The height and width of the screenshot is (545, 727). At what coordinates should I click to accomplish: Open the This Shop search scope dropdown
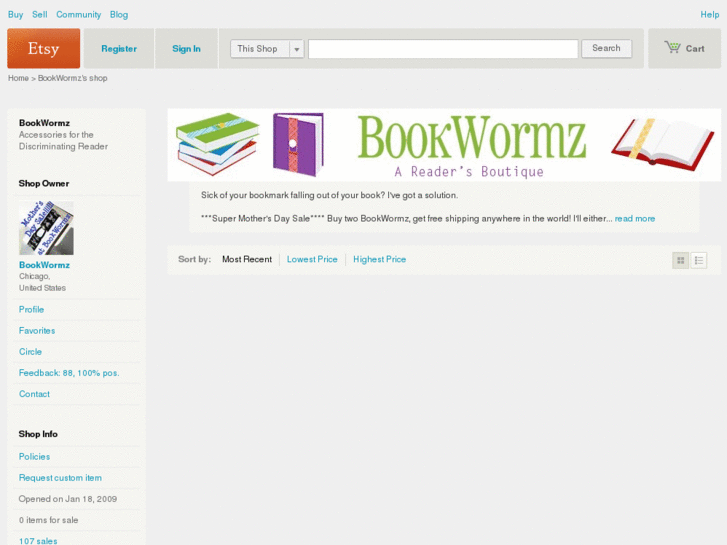[x=267, y=49]
